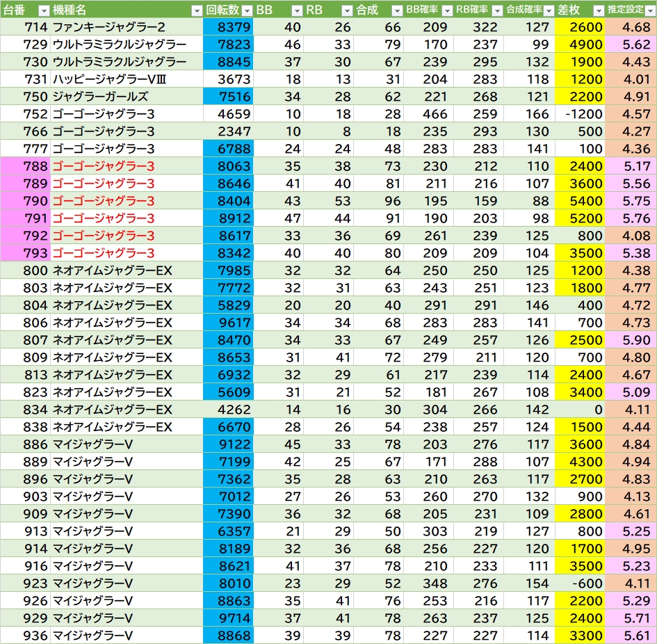Select the pink 台番 790 cell
The image size is (657, 644).
[25, 201]
